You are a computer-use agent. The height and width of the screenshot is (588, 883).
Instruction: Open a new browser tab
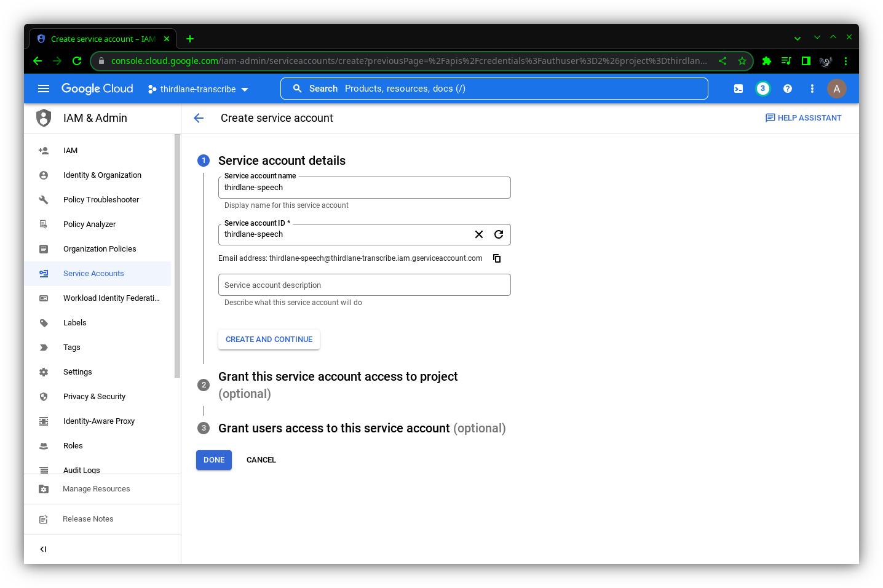(190, 39)
